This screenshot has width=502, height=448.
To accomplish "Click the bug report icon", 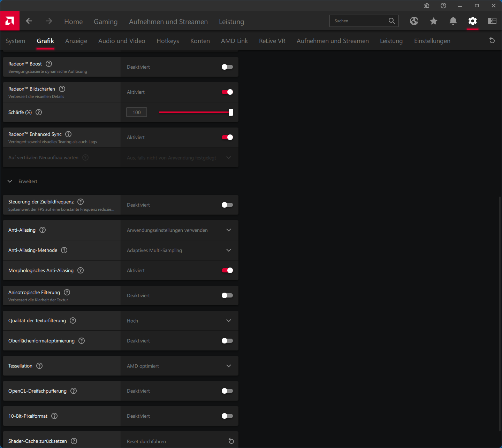I will click(x=427, y=6).
